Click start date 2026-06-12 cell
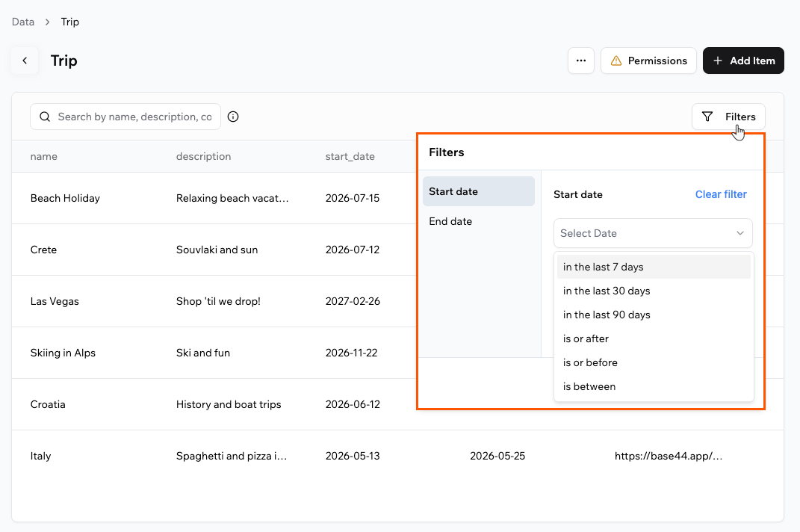This screenshot has width=800, height=532. pyautogui.click(x=353, y=404)
